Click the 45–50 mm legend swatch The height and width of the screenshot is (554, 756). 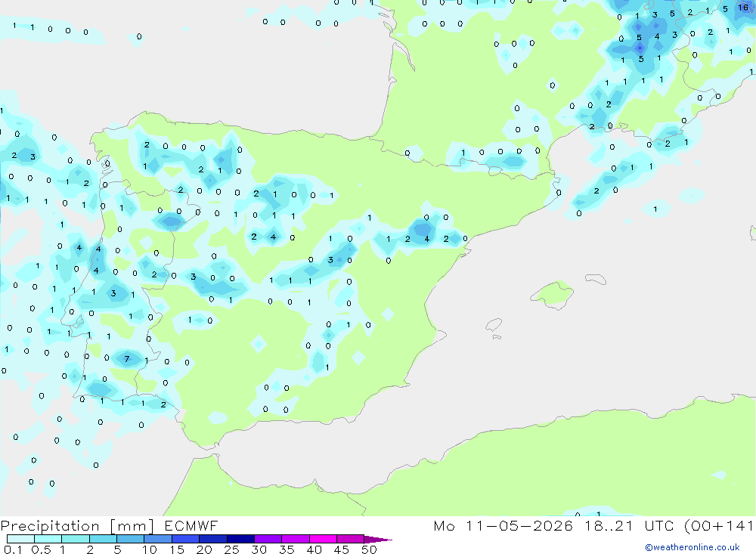pos(351,539)
